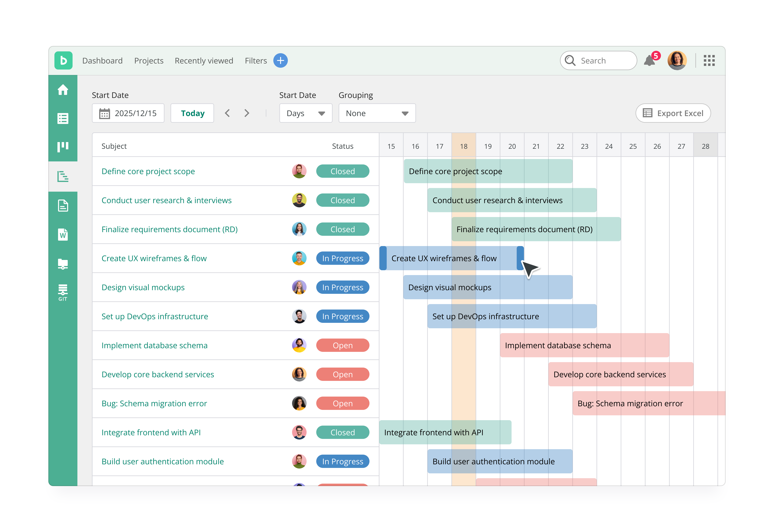Click the notifications bell icon
The height and width of the screenshot is (532, 774).
(649, 61)
